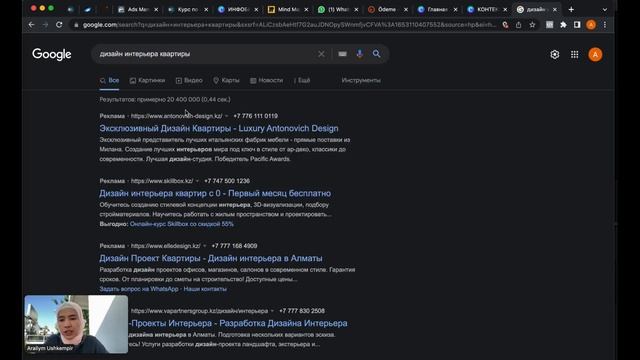Image resolution: width=640 pixels, height=360 pixels.
Task: Select the Карты search tab
Action: click(226, 80)
